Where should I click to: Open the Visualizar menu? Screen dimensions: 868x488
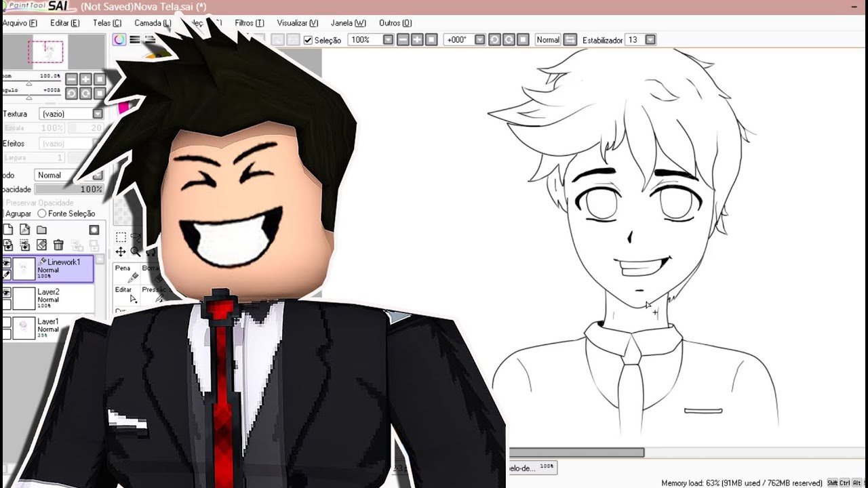298,23
